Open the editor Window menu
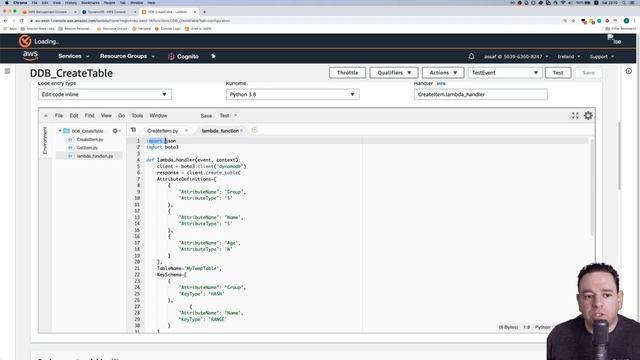Viewport: 640px width, 360px height. tap(158, 116)
